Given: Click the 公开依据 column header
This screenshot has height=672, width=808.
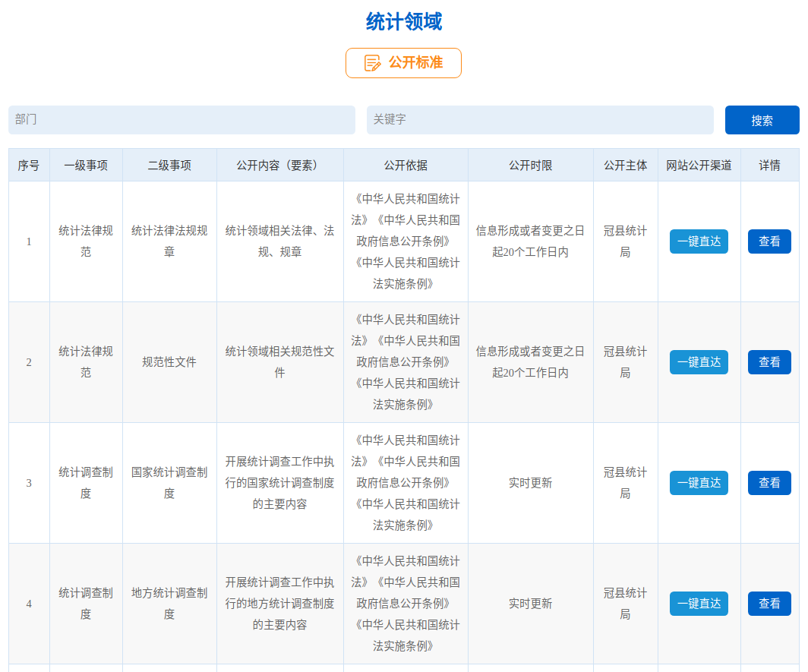Looking at the screenshot, I should [406, 166].
